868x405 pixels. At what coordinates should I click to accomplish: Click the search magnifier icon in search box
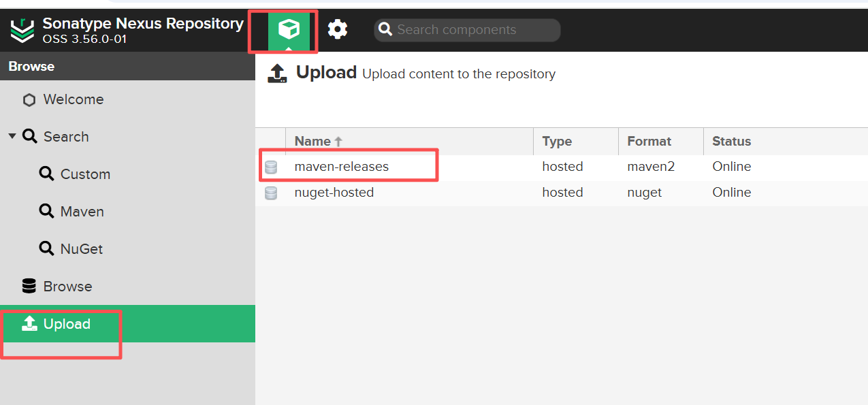[385, 29]
